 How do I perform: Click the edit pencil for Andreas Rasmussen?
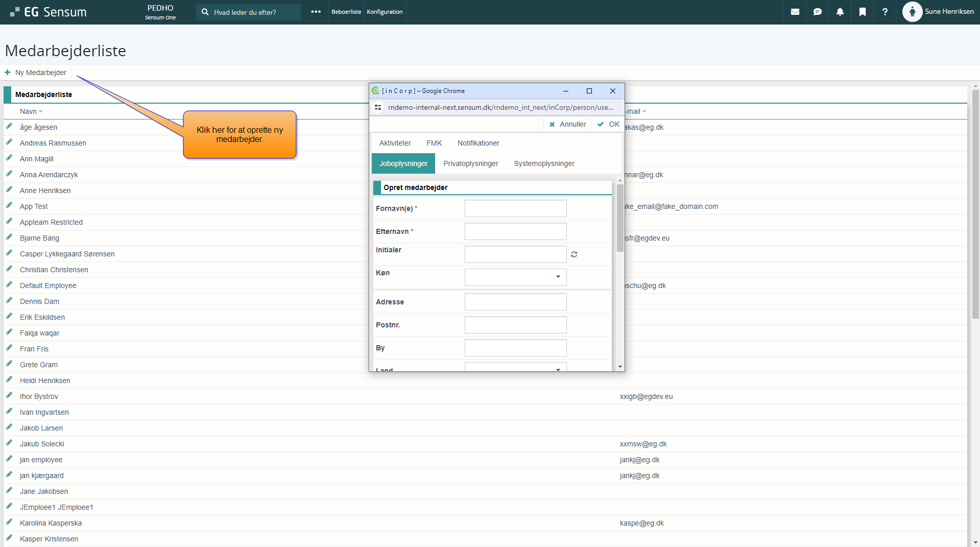(9, 142)
